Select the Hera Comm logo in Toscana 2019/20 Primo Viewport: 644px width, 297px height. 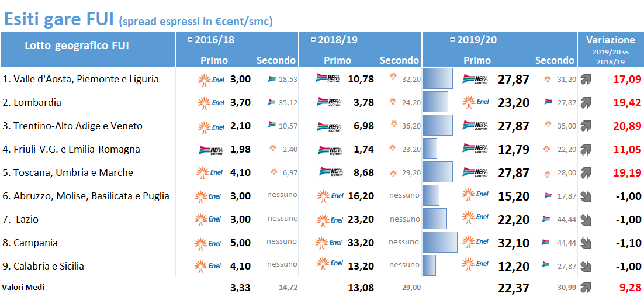pos(475,172)
